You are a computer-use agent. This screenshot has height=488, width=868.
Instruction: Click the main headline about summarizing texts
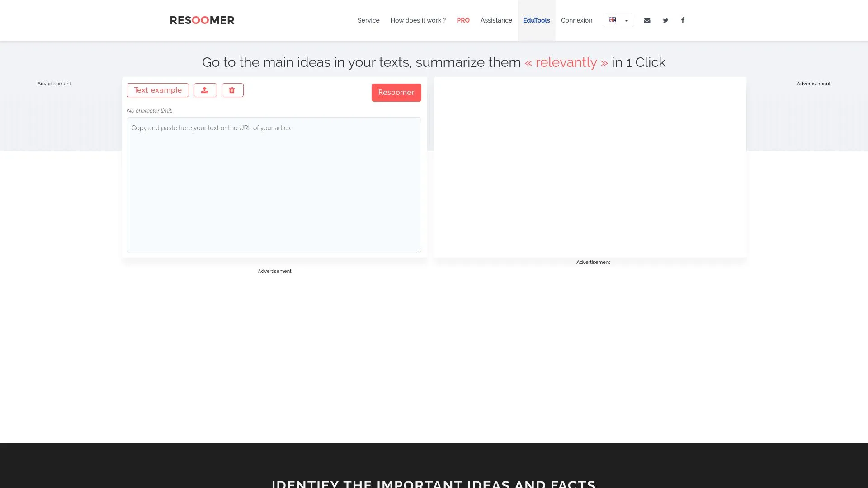tap(434, 62)
